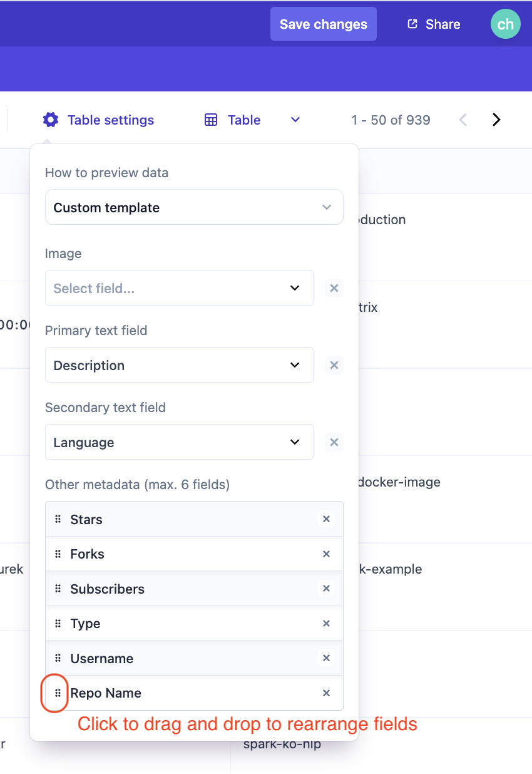Viewport: 532px width, 774px height.
Task: Remove the Username metadata field
Action: (x=326, y=658)
